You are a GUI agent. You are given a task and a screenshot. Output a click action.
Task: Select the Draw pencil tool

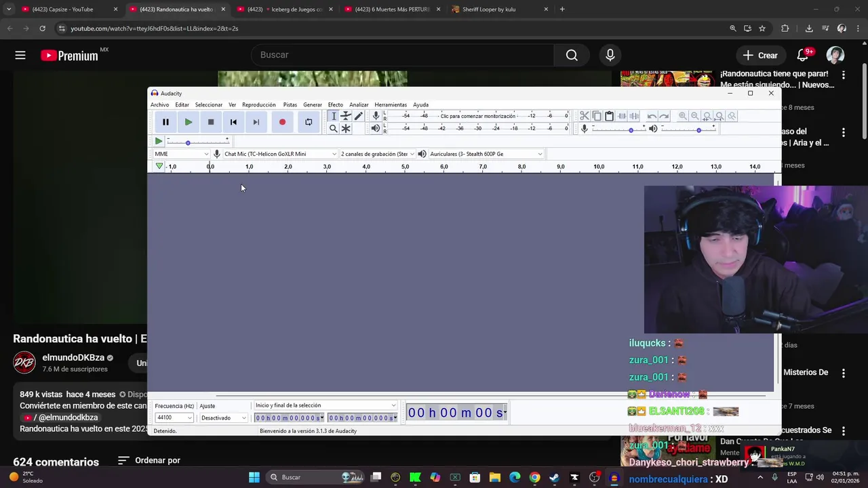tap(359, 116)
